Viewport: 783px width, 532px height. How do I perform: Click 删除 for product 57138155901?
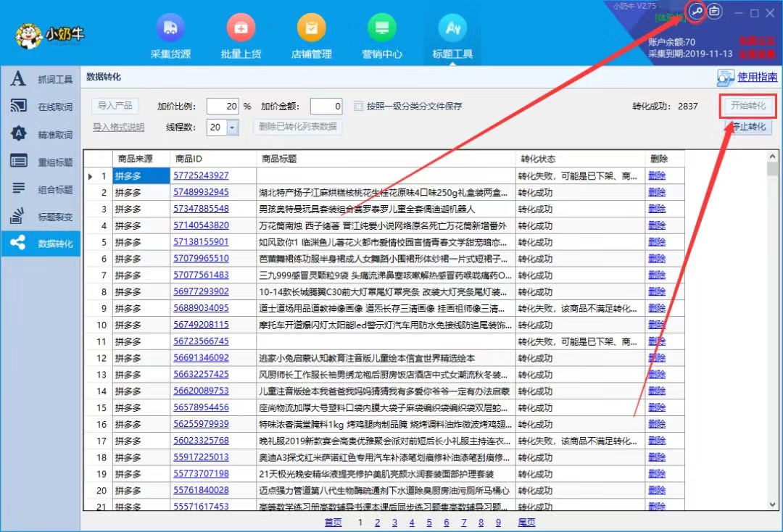point(657,242)
